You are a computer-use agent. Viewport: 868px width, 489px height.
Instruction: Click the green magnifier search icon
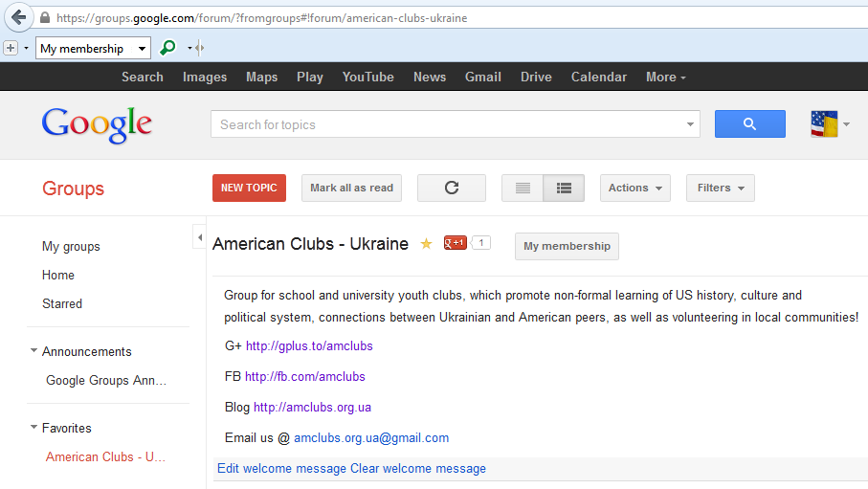[167, 48]
